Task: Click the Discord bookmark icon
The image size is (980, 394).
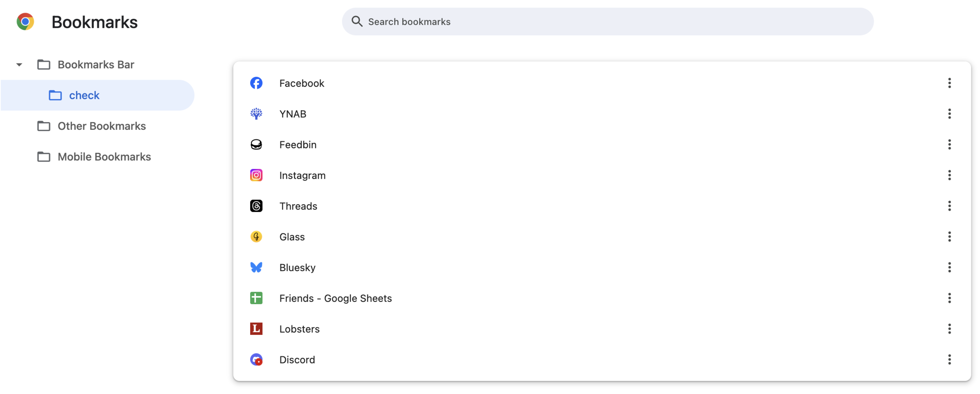Action: coord(256,360)
